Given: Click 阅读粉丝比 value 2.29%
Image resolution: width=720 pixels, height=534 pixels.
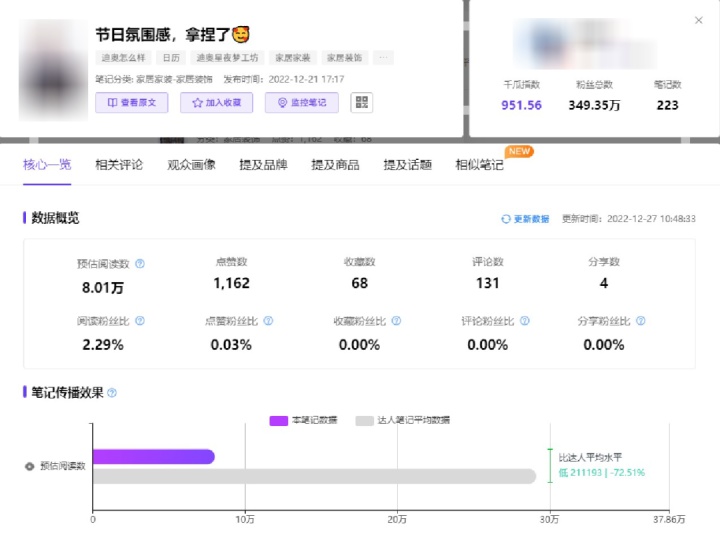Looking at the screenshot, I should (103, 345).
